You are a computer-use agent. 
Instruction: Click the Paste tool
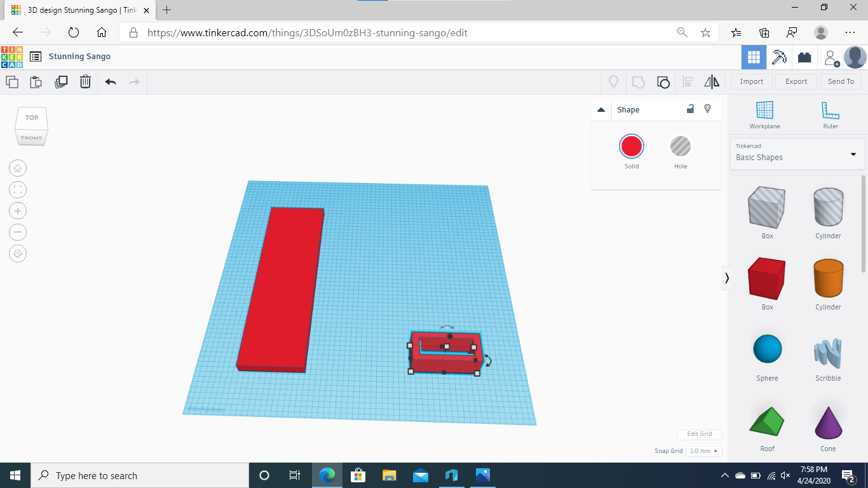[36, 81]
